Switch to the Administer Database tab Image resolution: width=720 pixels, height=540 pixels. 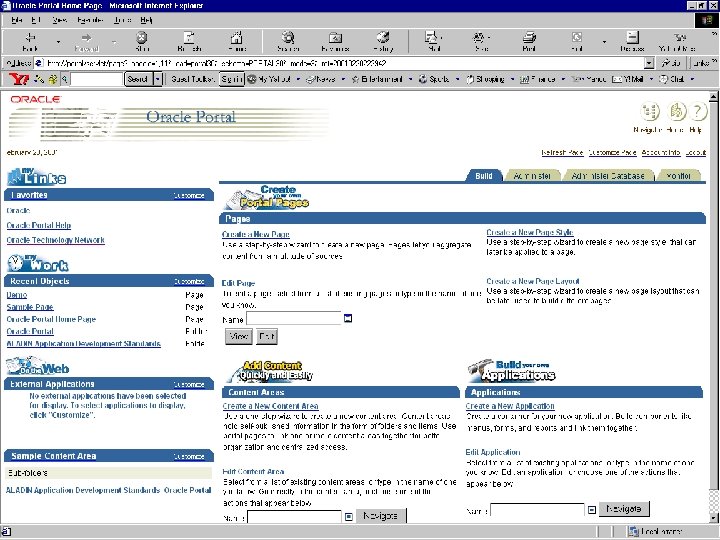[x=608, y=176]
